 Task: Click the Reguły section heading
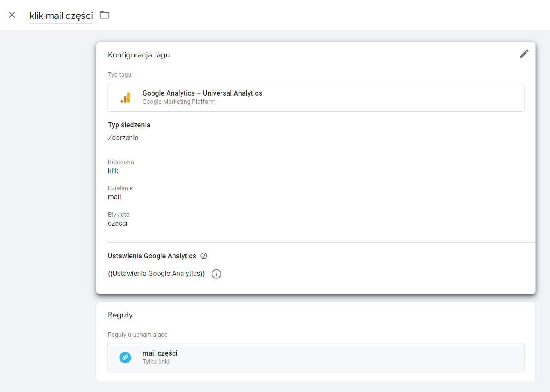pos(120,315)
